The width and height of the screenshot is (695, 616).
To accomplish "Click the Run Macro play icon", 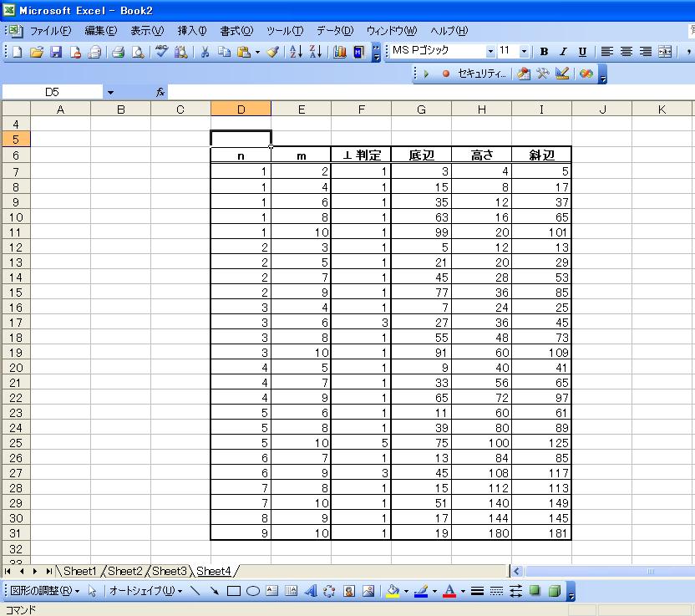I will [x=426, y=74].
